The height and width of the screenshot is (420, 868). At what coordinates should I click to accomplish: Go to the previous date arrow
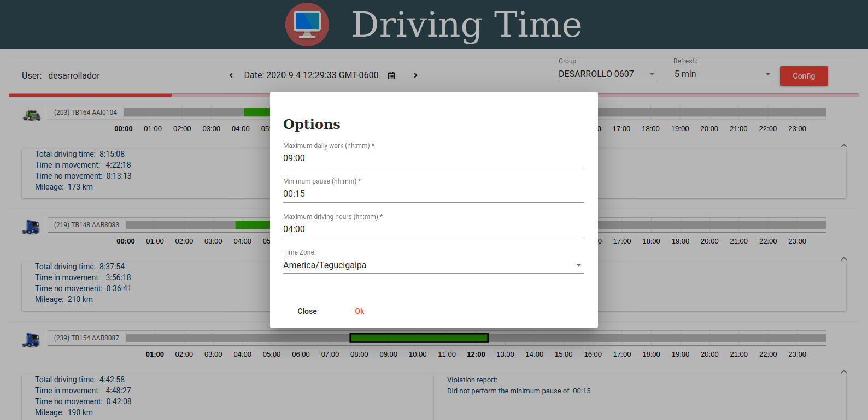(231, 75)
